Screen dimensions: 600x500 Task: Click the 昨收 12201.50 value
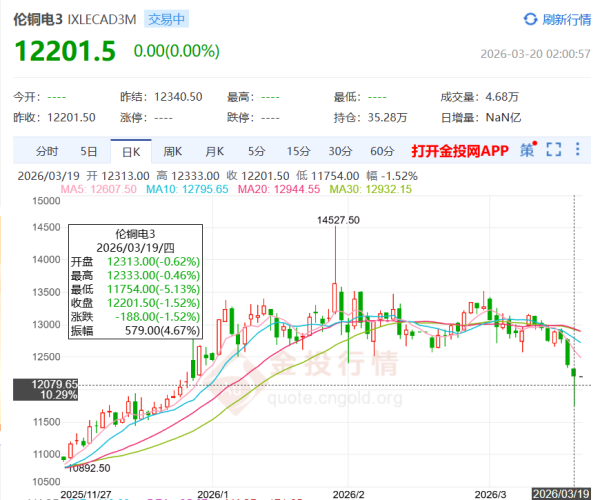(71, 117)
